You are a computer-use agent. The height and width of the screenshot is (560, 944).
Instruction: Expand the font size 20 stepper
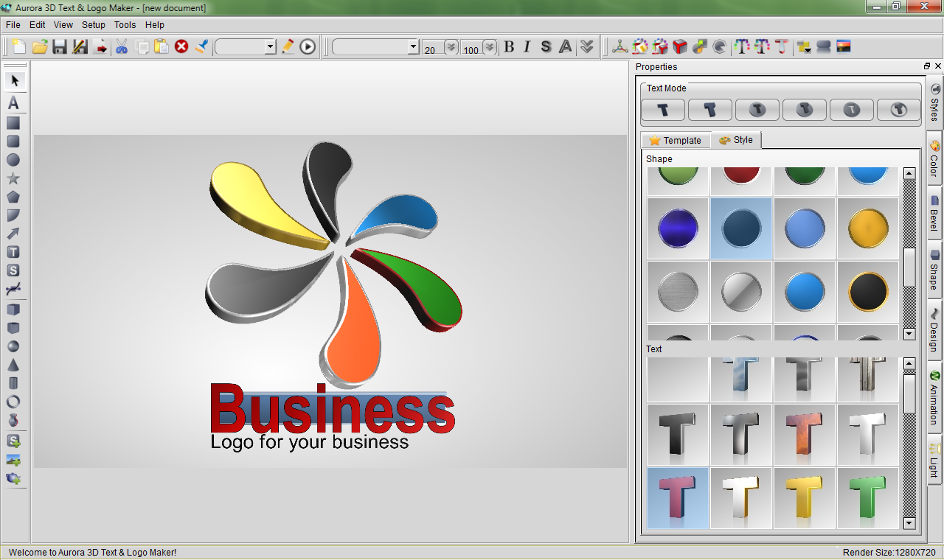click(451, 47)
